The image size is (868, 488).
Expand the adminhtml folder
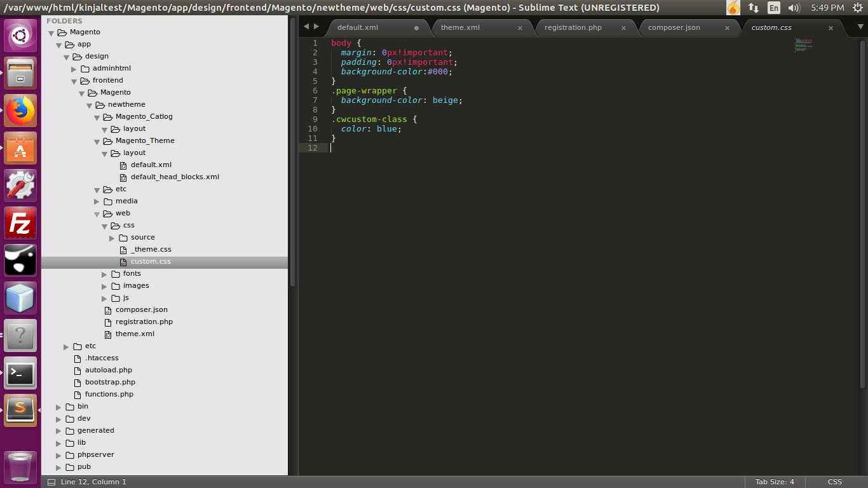(74, 69)
